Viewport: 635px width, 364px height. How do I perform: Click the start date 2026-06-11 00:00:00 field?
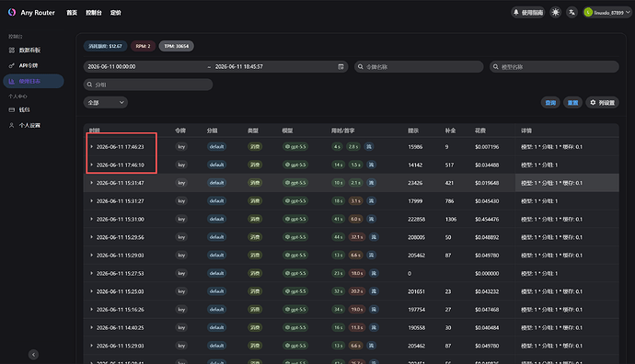coord(111,67)
